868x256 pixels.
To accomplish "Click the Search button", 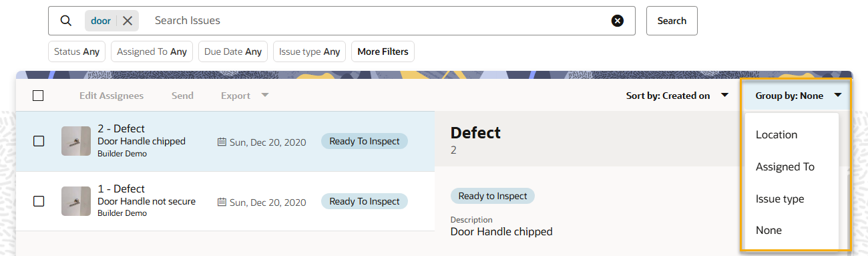I will 672,21.
